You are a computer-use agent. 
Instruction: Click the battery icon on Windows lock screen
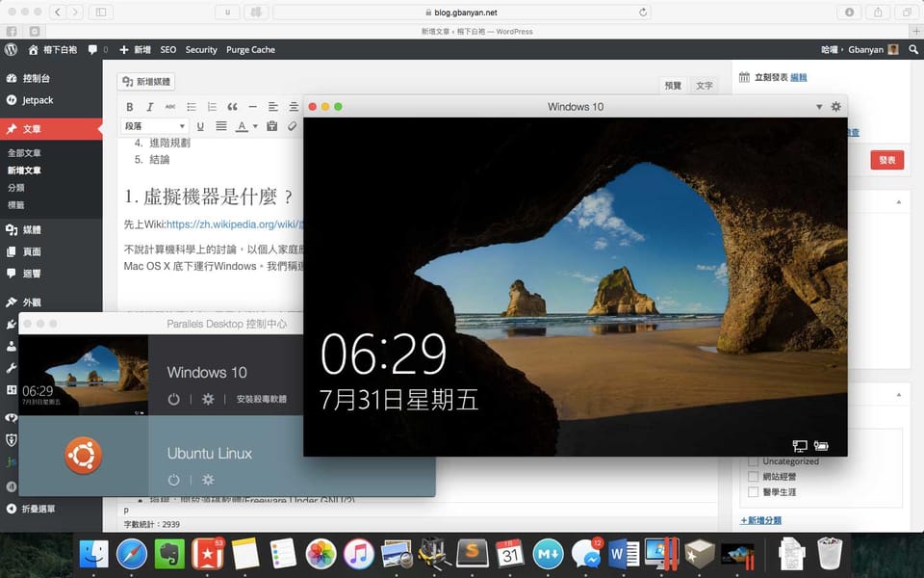pyautogui.click(x=821, y=446)
